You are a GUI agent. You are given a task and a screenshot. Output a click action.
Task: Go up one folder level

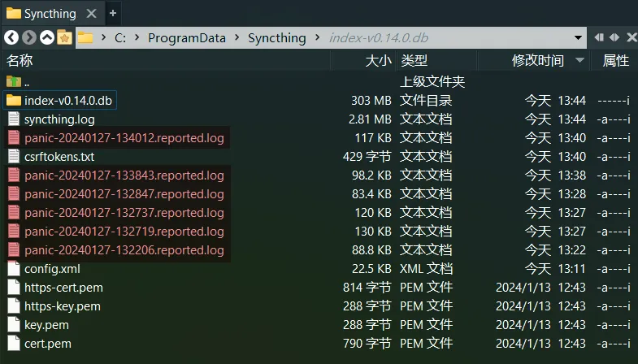pos(47,37)
